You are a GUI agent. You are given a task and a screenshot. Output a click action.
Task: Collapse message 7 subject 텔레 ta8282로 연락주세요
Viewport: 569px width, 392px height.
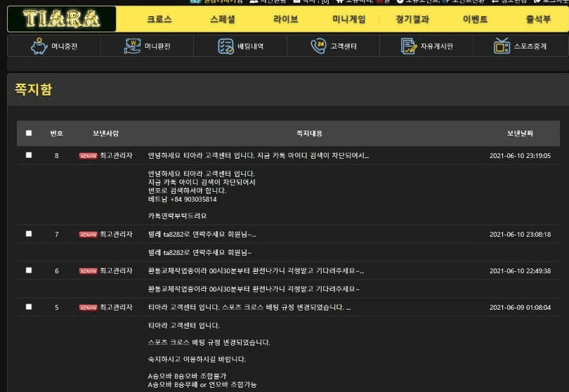[202, 235]
